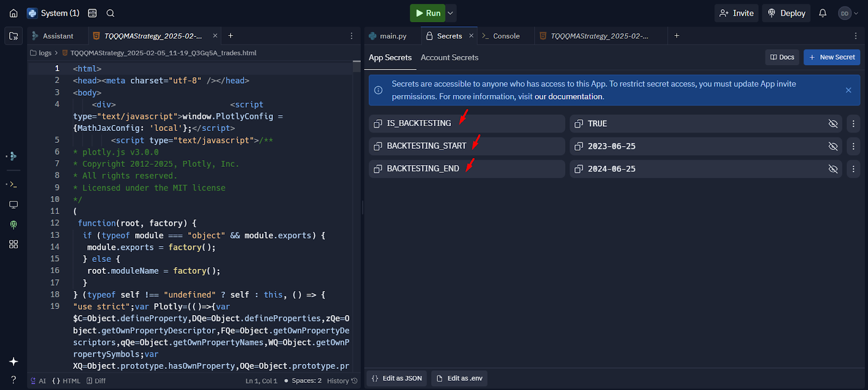This screenshot has width=868, height=390.
Task: Open the BACKTESTING_START row options menu
Action: [x=853, y=146]
